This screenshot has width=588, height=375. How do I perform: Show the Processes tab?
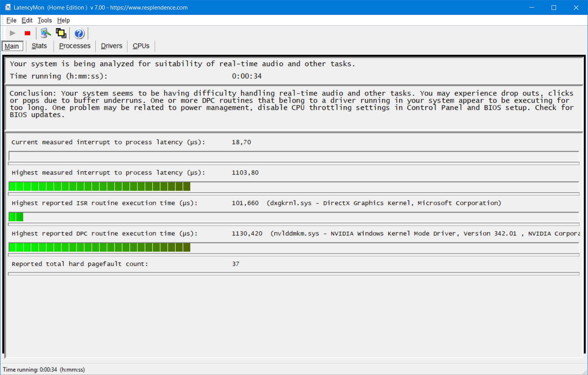coord(75,46)
